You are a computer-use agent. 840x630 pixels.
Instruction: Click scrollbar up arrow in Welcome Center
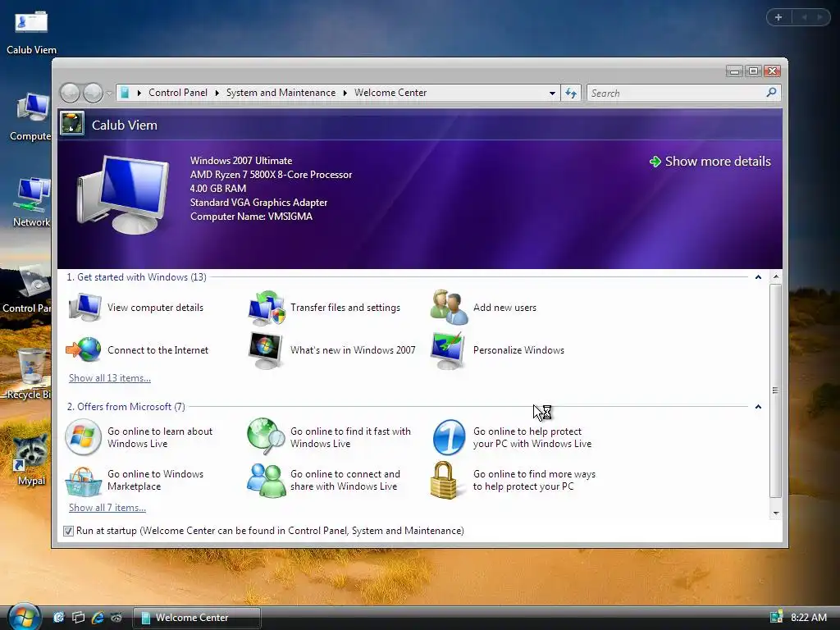coord(776,277)
